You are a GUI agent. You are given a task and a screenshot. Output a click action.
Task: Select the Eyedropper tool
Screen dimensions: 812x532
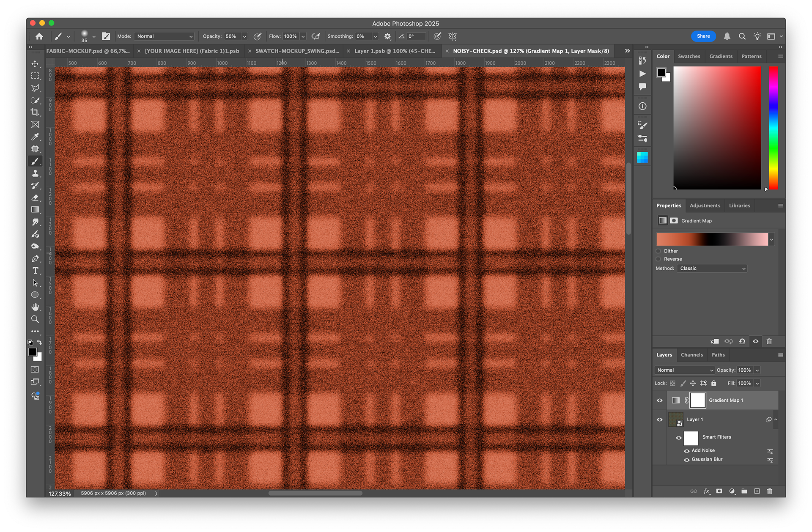click(x=35, y=137)
